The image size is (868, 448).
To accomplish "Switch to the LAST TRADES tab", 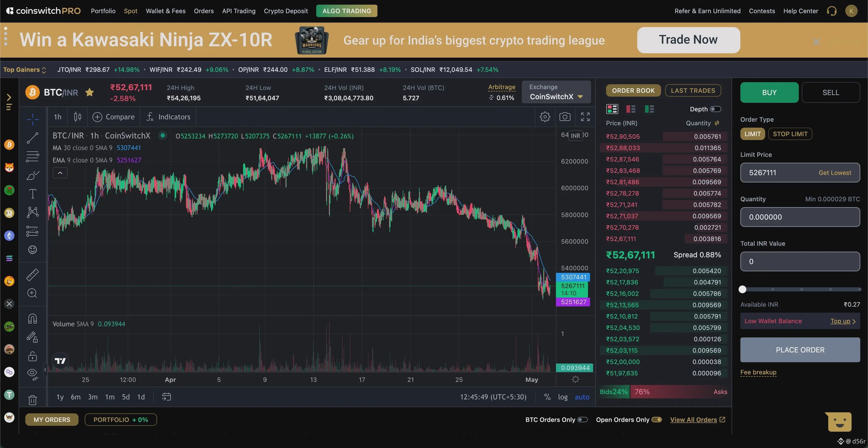I will point(693,90).
